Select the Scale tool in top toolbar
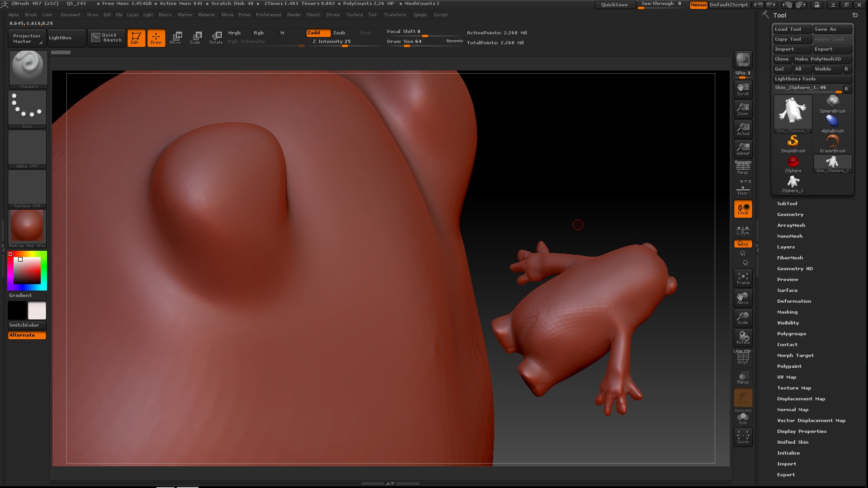 pos(195,38)
